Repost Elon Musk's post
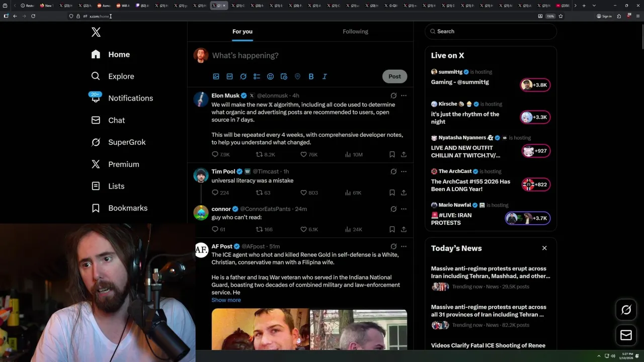644x362 pixels. (x=265, y=154)
